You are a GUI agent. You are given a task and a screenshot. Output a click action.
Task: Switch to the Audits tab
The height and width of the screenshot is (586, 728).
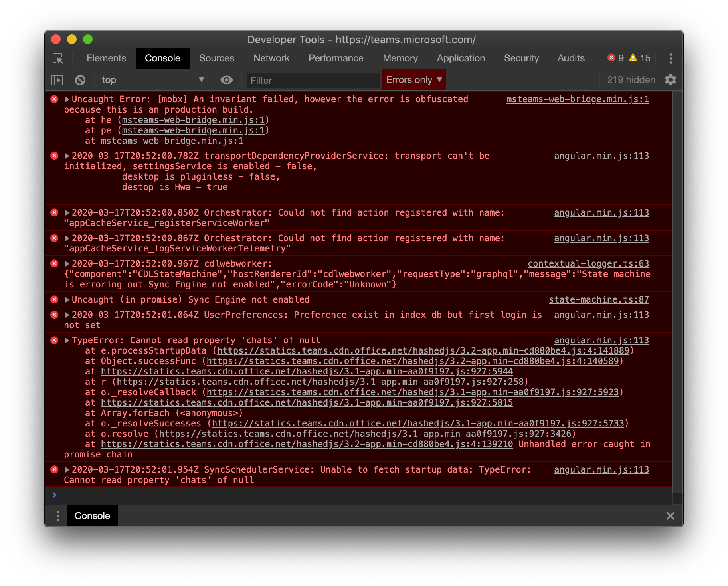pyautogui.click(x=571, y=58)
